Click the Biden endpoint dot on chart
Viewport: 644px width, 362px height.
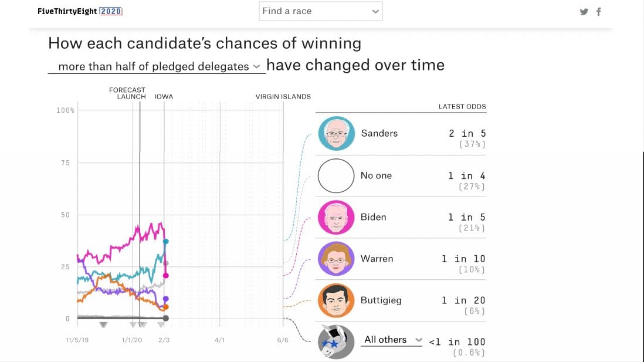point(166,275)
